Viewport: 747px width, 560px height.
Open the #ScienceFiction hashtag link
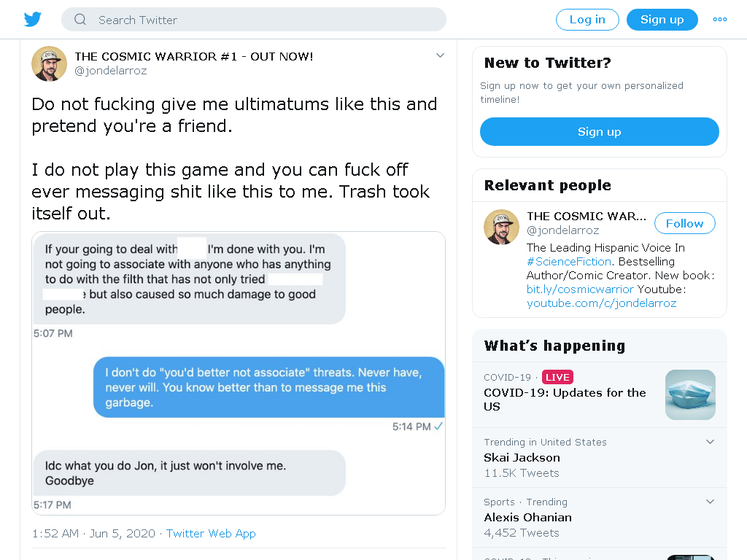pyautogui.click(x=569, y=262)
